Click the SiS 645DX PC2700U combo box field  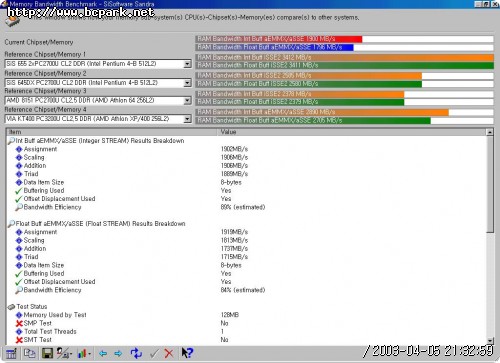pos(98,83)
